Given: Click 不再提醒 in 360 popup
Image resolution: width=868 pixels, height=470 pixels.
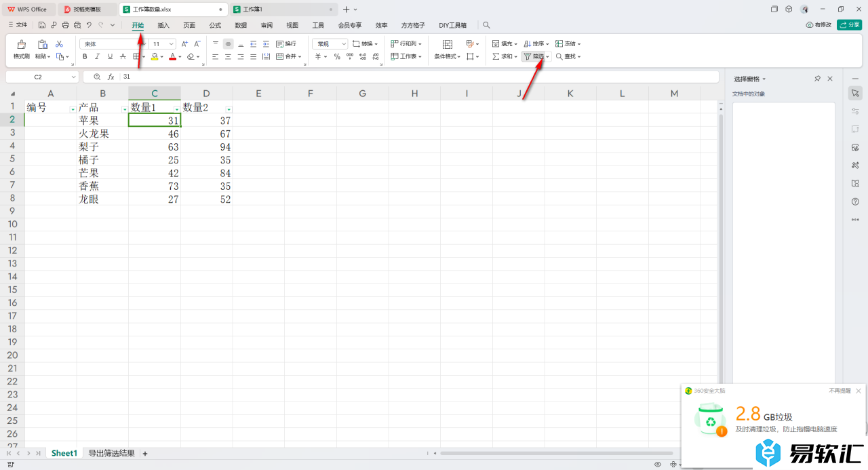Looking at the screenshot, I should 840,391.
